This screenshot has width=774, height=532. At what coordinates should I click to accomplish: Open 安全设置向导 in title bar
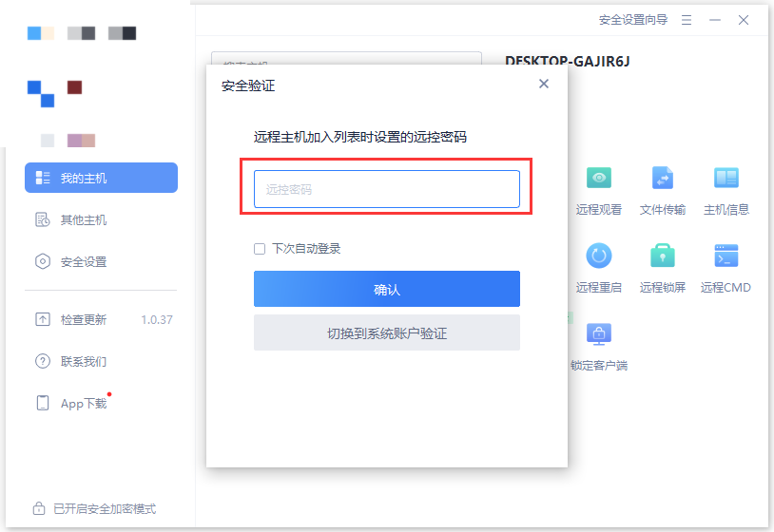(x=633, y=20)
